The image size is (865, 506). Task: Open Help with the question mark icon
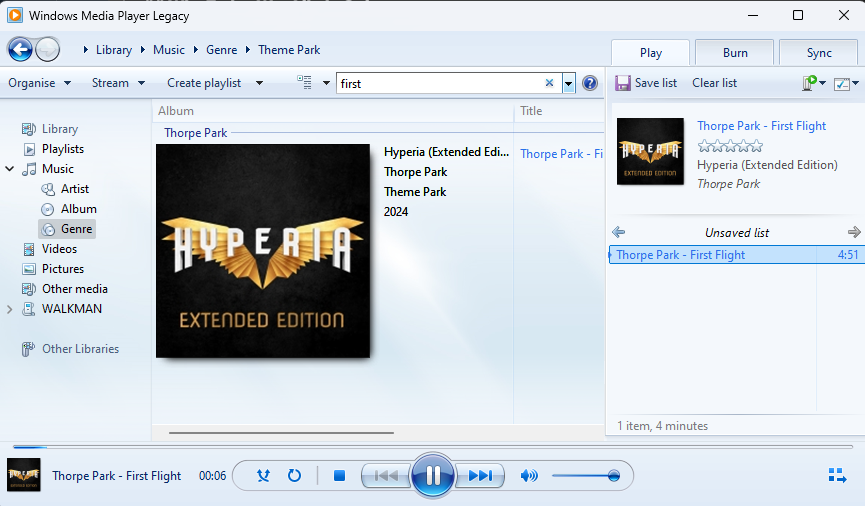click(590, 83)
